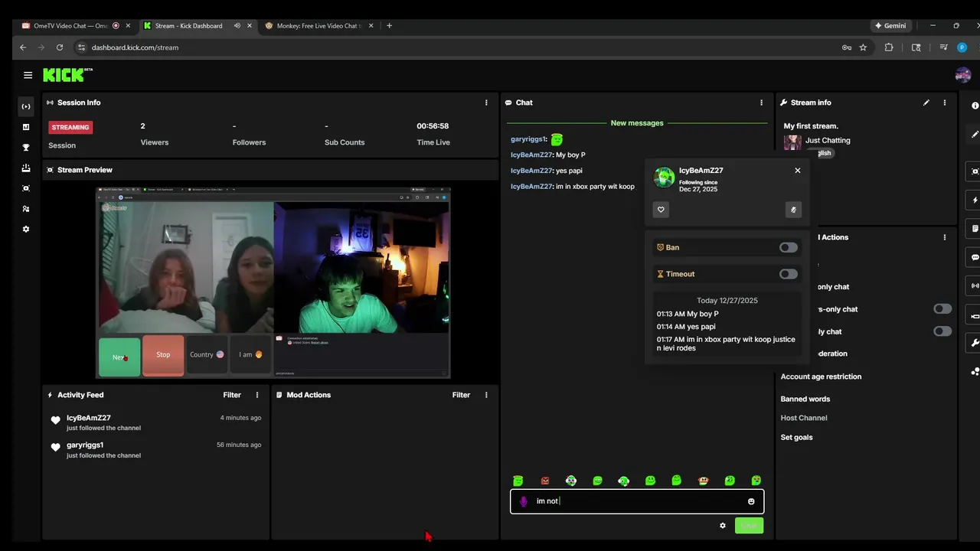The height and width of the screenshot is (551, 980).
Task: Open the chat bubble icon in right sidebar
Action: pyautogui.click(x=975, y=257)
